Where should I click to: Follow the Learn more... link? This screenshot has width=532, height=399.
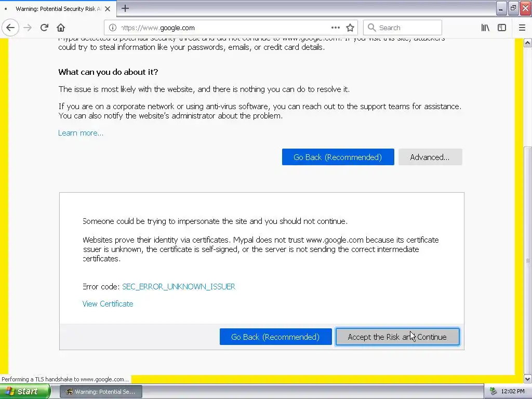(81, 133)
